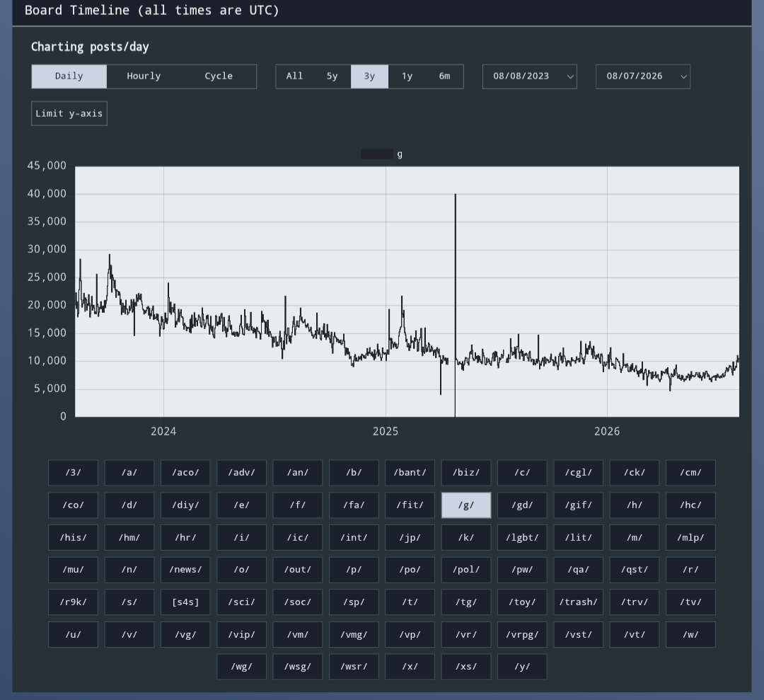Select the /sp/ board
This screenshot has width=764, height=700.
point(354,602)
